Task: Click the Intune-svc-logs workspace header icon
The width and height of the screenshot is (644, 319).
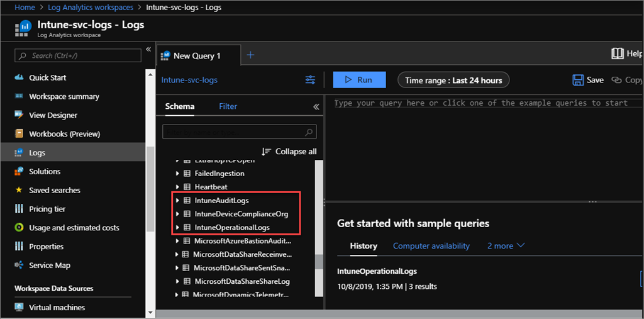Action: (23, 28)
